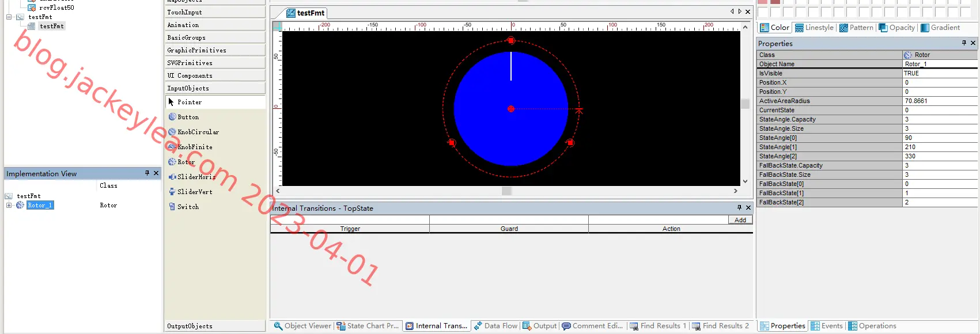Edit the Object Name field Rotor_1
This screenshot has height=334, width=980.
(x=940, y=64)
